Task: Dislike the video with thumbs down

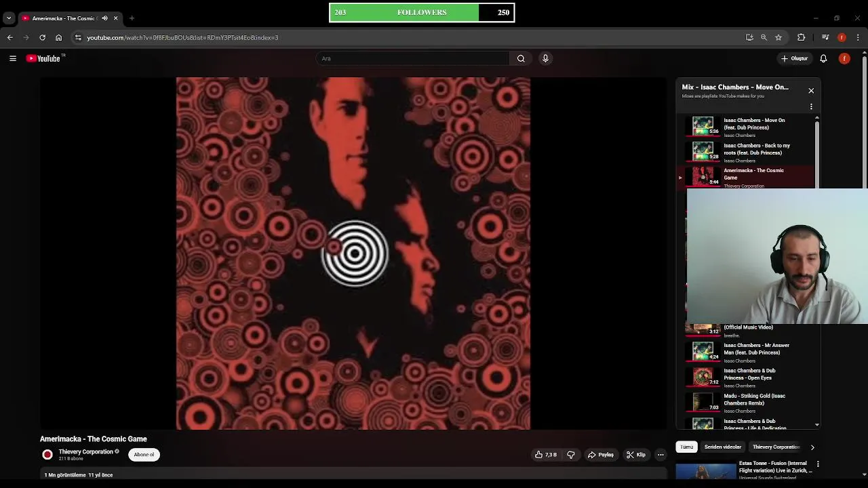Action: click(571, 455)
